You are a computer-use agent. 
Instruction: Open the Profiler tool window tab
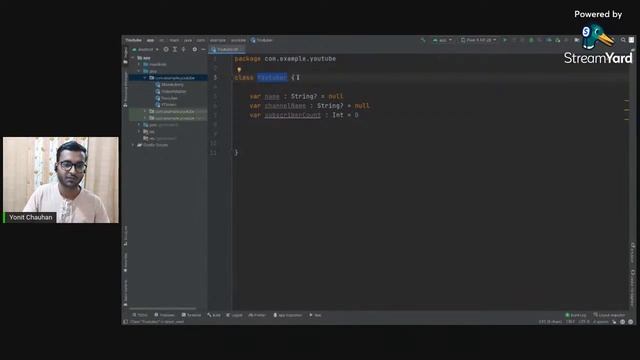[x=257, y=315]
